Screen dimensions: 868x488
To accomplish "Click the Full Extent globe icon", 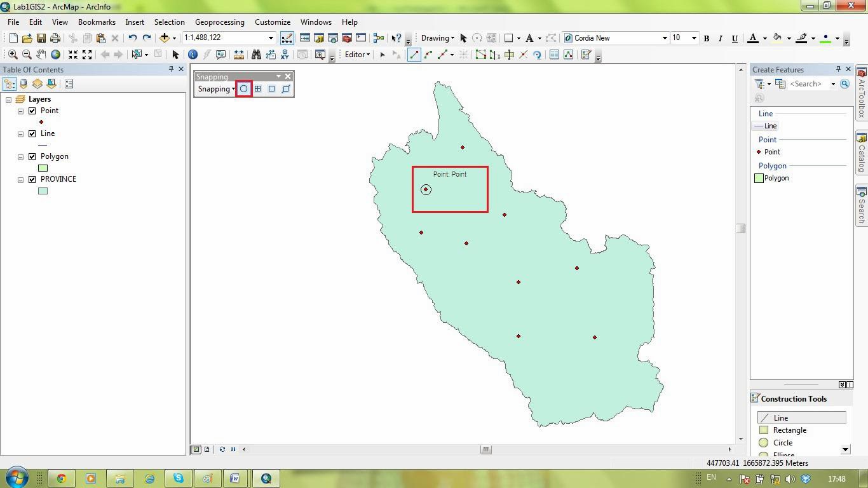I will pyautogui.click(x=55, y=55).
